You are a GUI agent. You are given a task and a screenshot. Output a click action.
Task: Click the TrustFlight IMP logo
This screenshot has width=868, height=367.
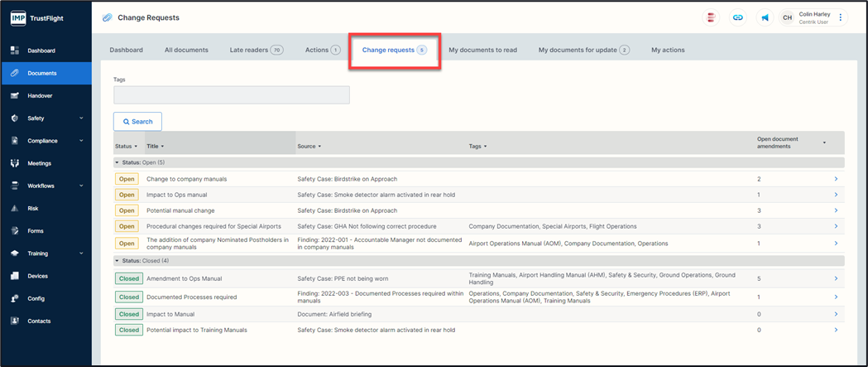pos(40,18)
